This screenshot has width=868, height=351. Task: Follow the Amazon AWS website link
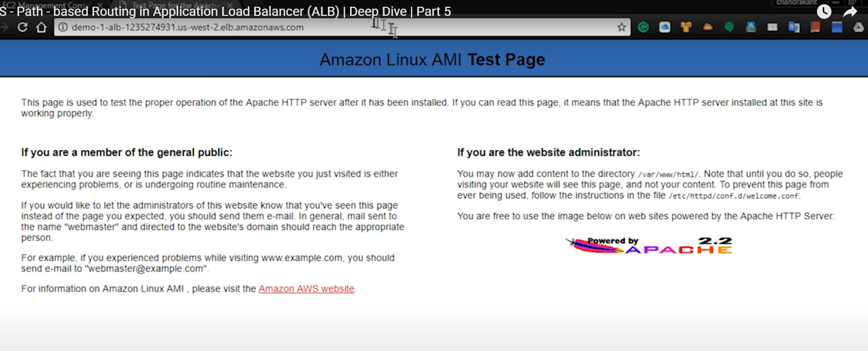coord(306,288)
